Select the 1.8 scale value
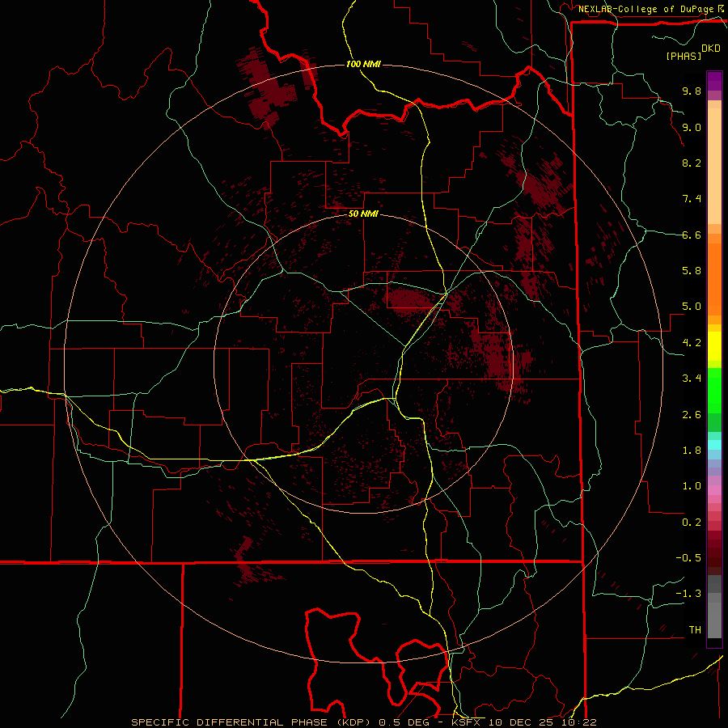This screenshot has height=728, width=728. coord(692,451)
